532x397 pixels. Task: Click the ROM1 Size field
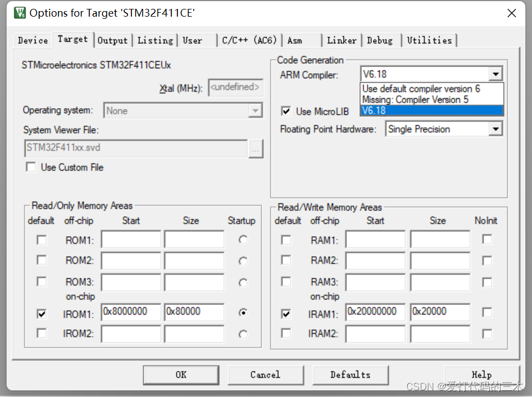195,240
